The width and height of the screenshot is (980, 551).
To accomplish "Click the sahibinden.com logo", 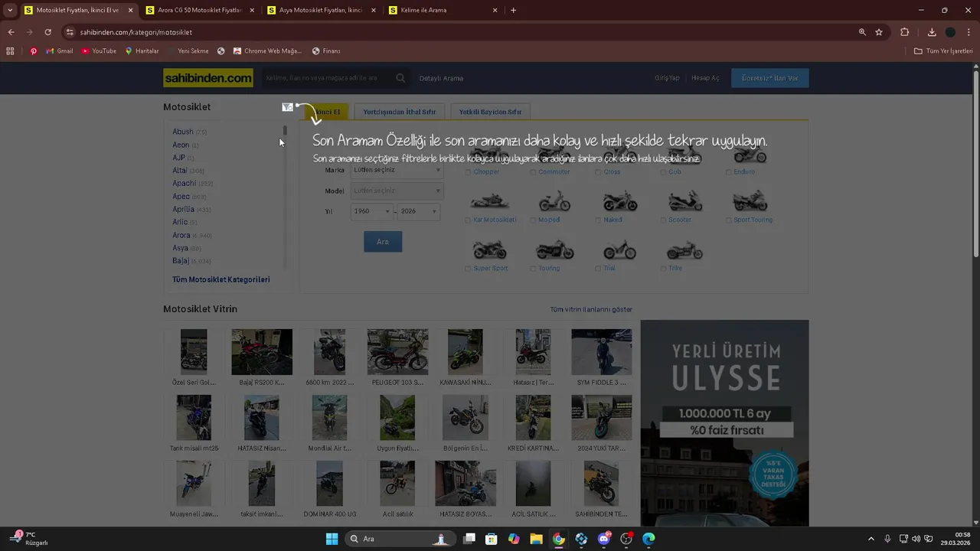I will pyautogui.click(x=208, y=78).
